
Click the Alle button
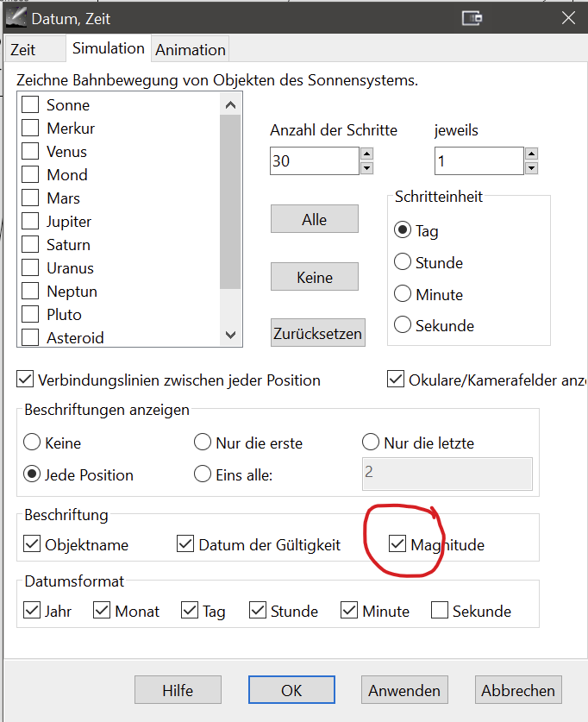[x=314, y=219]
